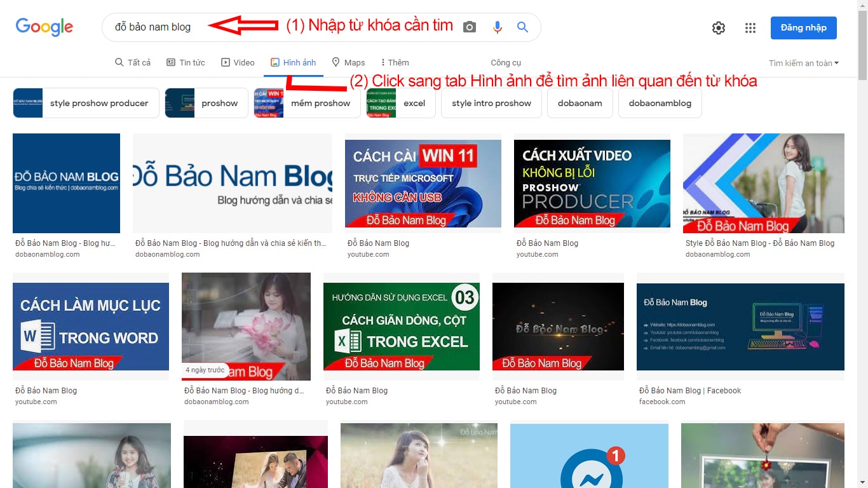Click the Đăng nhập button
The image size is (868, 488).
(804, 28)
